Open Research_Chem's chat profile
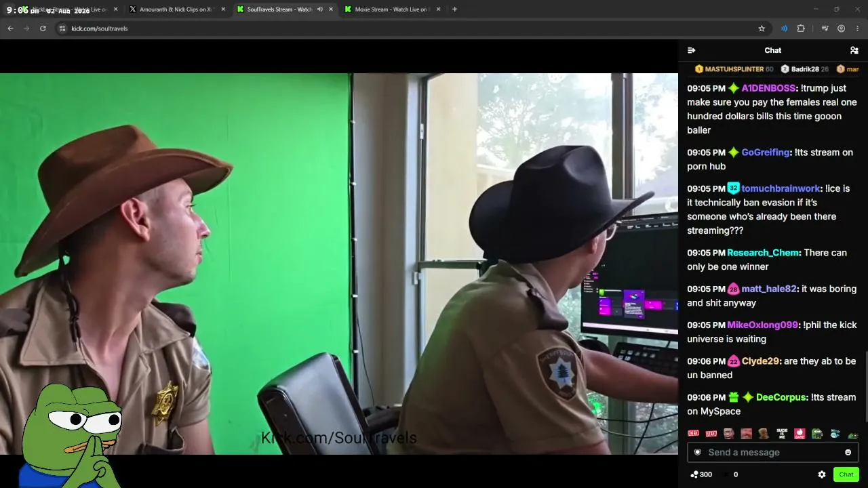The height and width of the screenshot is (488, 868). 763,253
